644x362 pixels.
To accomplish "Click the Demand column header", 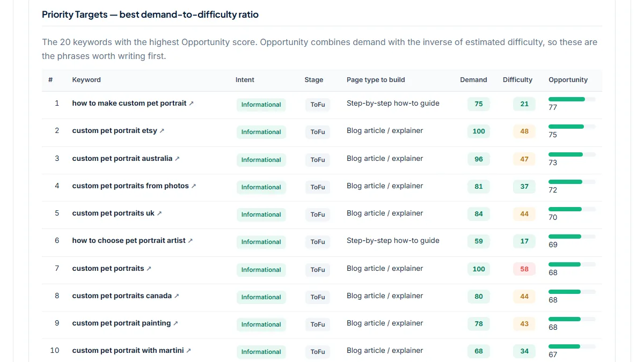I will 473,80.
